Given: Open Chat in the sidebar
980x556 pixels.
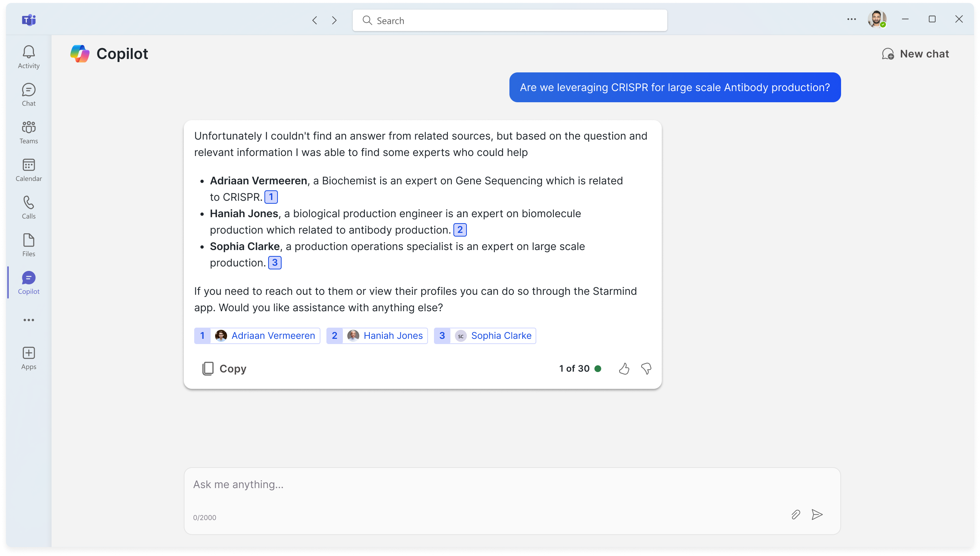Looking at the screenshot, I should (29, 94).
